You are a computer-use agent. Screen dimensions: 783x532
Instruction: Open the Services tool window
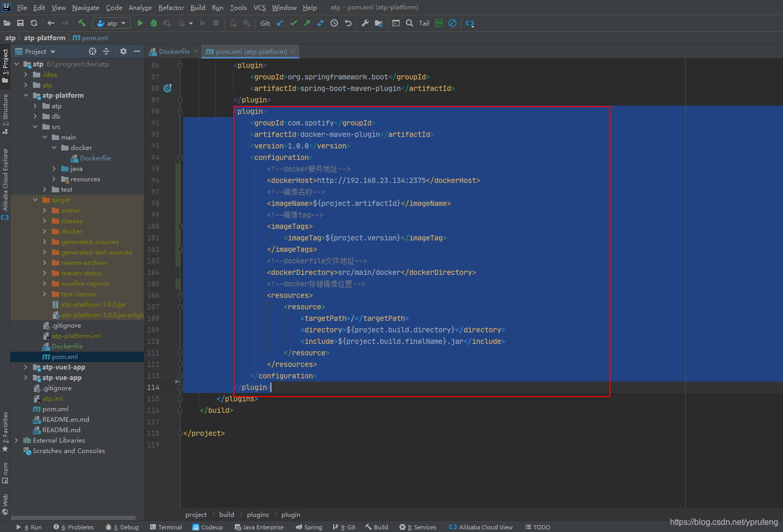418,527
